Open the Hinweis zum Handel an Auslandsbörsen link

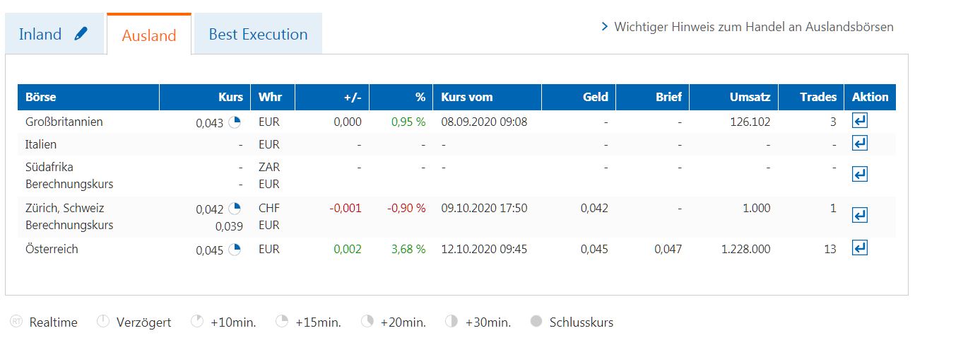754,27
